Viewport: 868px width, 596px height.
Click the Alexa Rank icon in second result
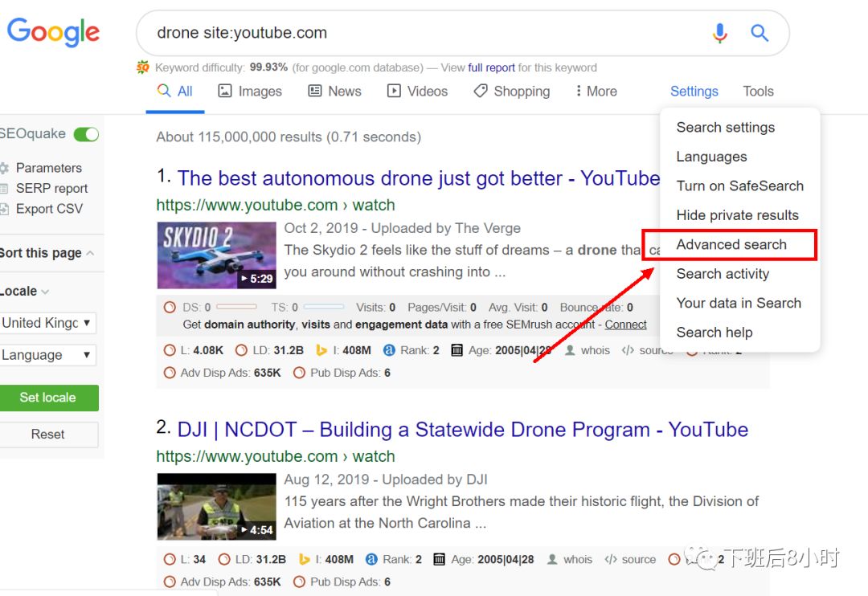[371, 560]
